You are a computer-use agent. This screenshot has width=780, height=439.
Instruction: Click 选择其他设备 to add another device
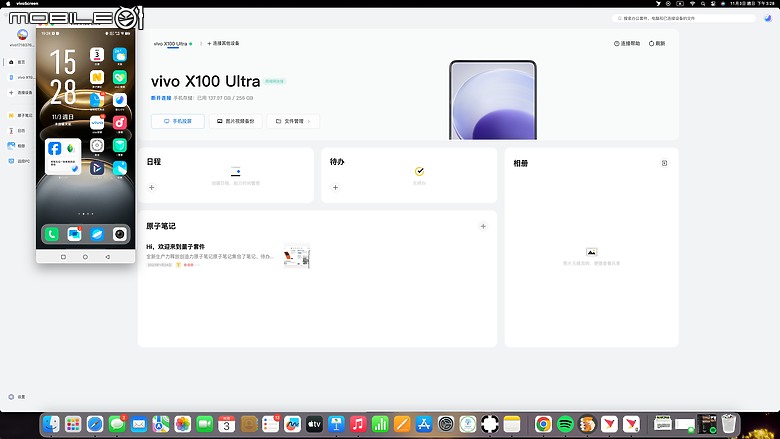pyautogui.click(x=223, y=43)
